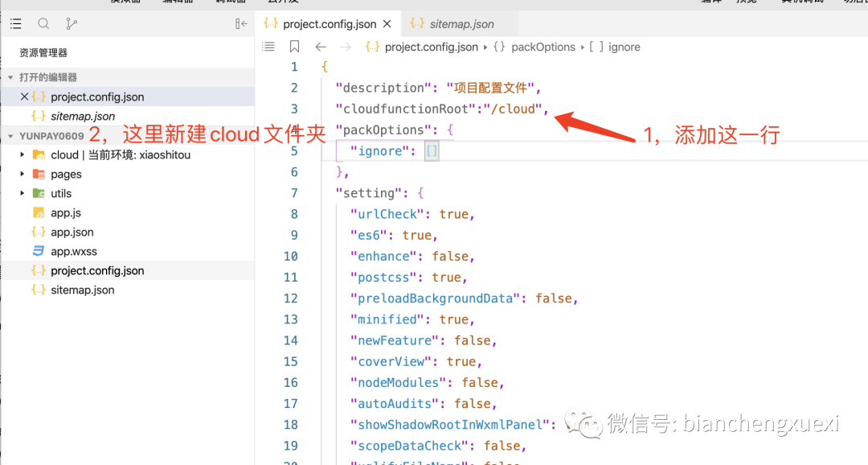Click the cloud folder icon
The height and width of the screenshot is (465, 868).
click(39, 154)
